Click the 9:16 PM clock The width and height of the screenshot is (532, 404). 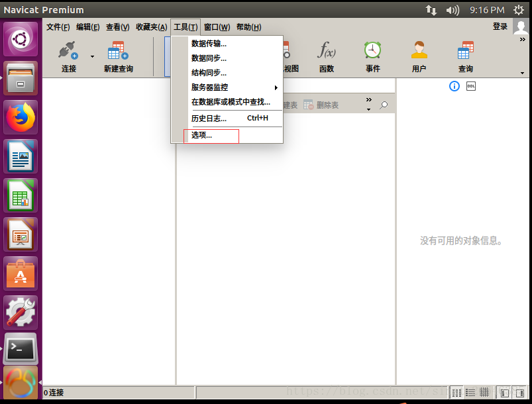tap(487, 10)
